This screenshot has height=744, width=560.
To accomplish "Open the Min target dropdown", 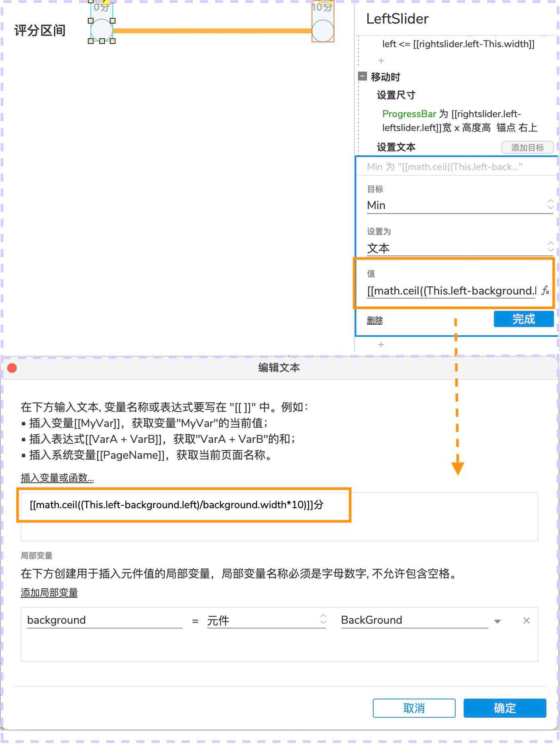I will point(460,205).
